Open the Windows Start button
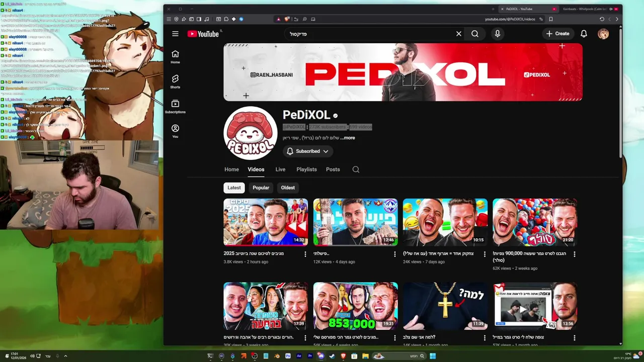The height and width of the screenshot is (362, 644). point(433,356)
